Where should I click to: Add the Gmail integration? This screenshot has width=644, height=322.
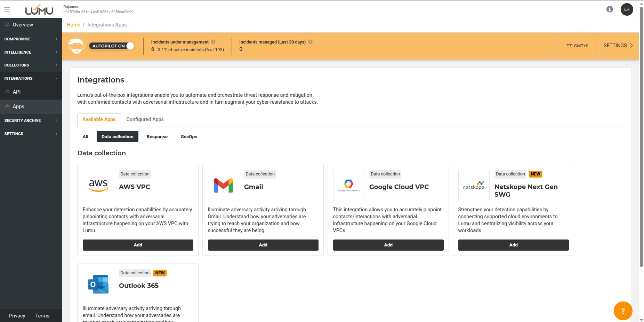[263, 245]
